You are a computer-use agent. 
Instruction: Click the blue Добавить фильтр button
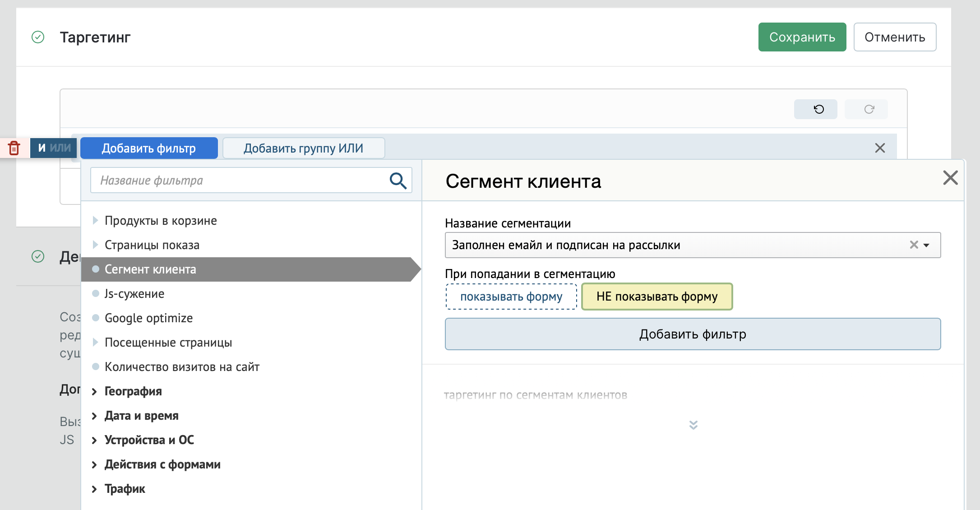(149, 148)
